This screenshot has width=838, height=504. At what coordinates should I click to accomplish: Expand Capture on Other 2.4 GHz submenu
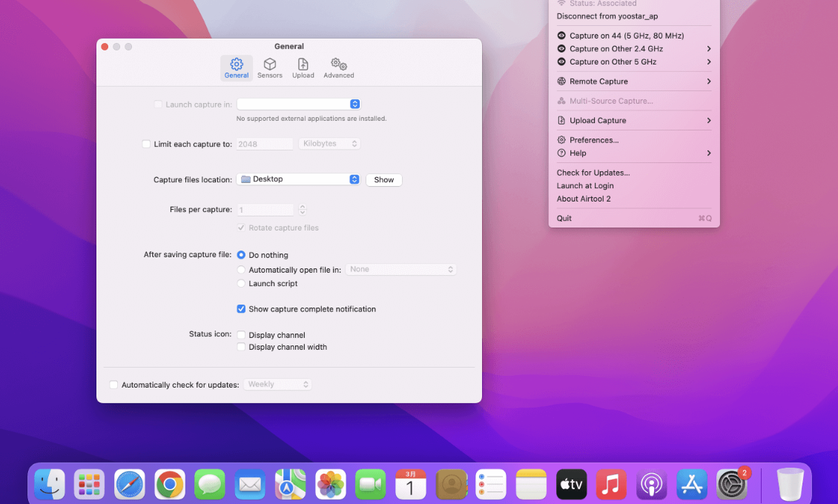[634, 49]
